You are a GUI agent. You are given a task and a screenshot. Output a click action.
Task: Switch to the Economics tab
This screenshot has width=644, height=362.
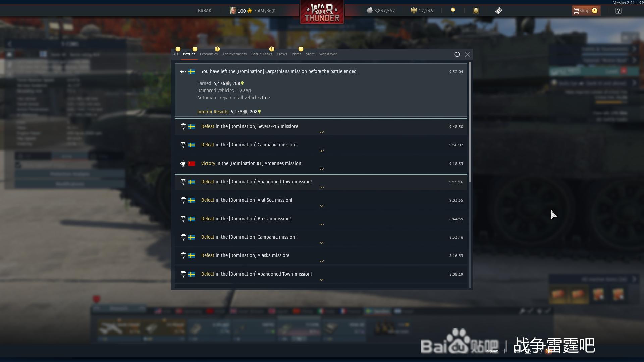[x=209, y=54]
